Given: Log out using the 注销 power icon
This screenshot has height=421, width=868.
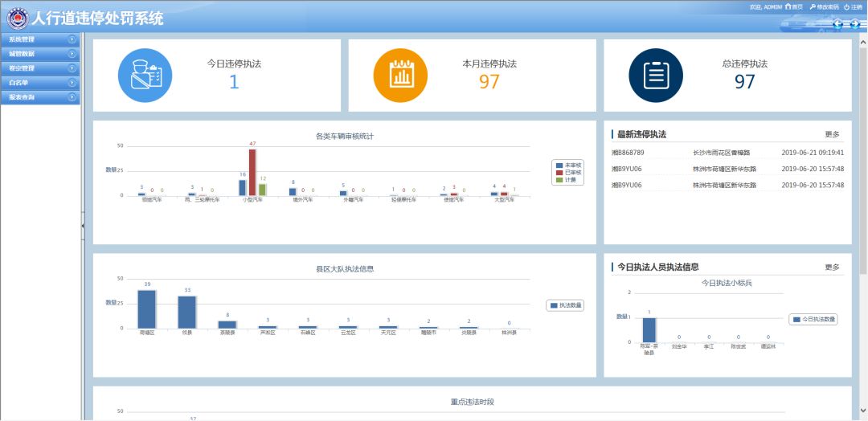Looking at the screenshot, I should point(847,6).
